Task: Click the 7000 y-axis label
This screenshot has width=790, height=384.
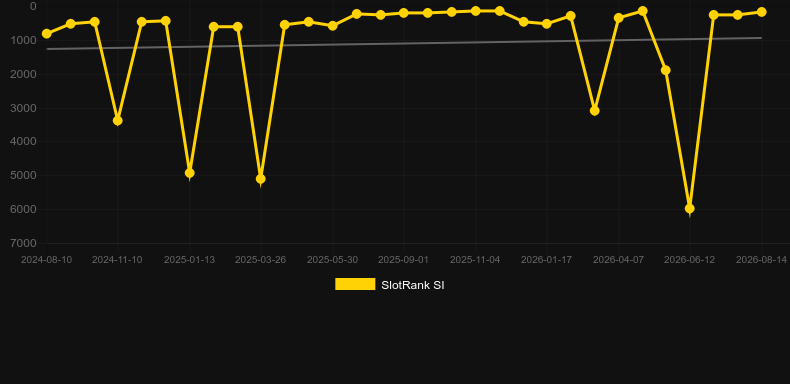Action: [24, 243]
